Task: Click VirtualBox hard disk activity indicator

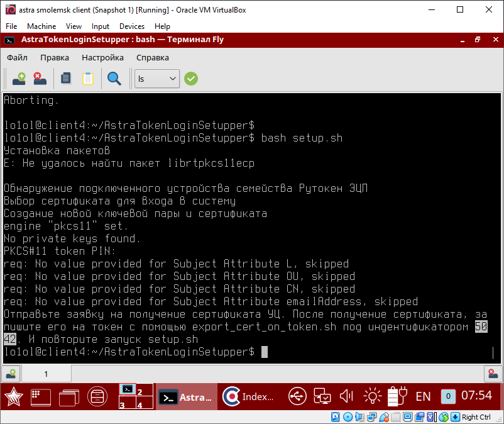Action: (x=335, y=417)
